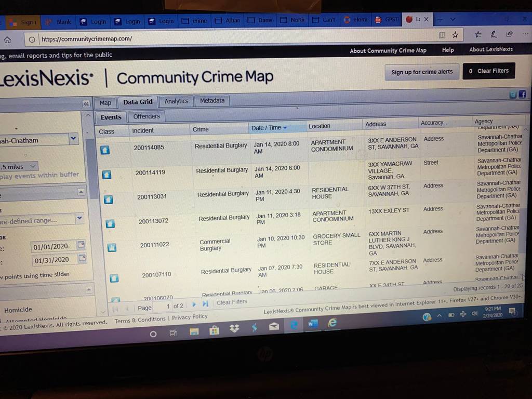The image size is (532, 399).
Task: Collapse the date range panel section arrow
Action: point(81,192)
